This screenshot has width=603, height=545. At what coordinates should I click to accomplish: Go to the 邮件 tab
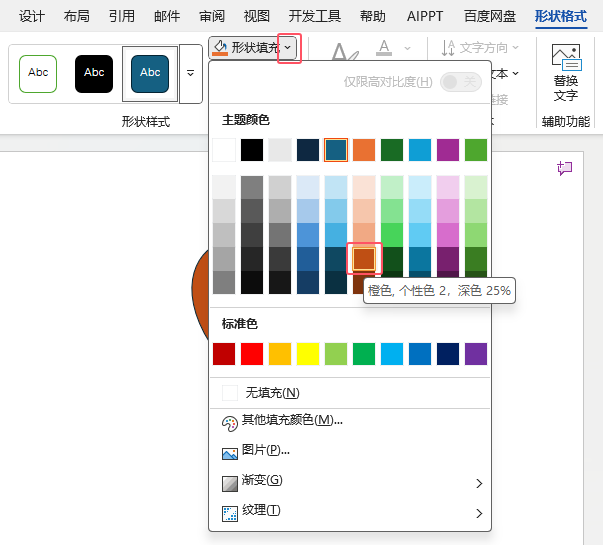tap(167, 16)
